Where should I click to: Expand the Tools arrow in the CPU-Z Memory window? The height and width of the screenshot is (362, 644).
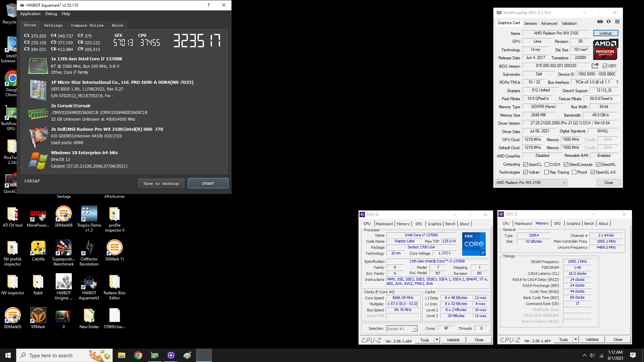[x=576, y=340]
